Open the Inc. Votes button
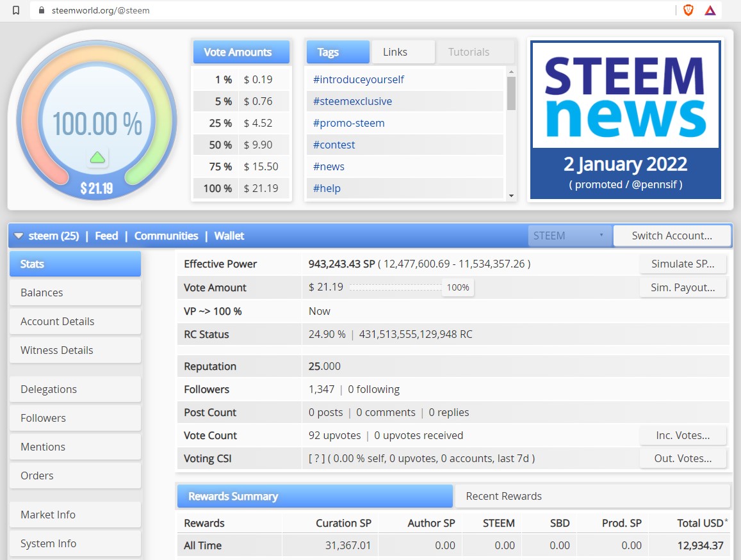Image resolution: width=741 pixels, height=560 pixels. pyautogui.click(x=683, y=435)
